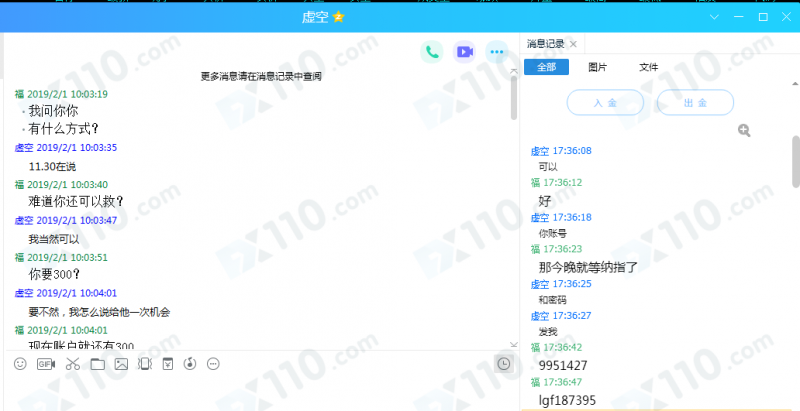Click the chat scrollbar down arrow
Viewport: 800px width, 411px height.
tap(514, 345)
